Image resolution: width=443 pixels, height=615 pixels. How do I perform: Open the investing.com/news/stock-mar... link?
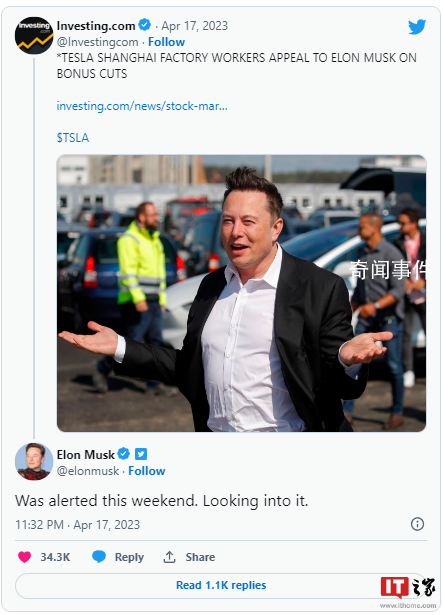[142, 106]
